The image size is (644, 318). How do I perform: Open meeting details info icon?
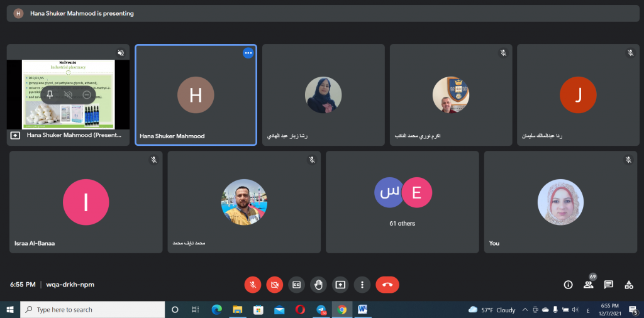point(568,285)
